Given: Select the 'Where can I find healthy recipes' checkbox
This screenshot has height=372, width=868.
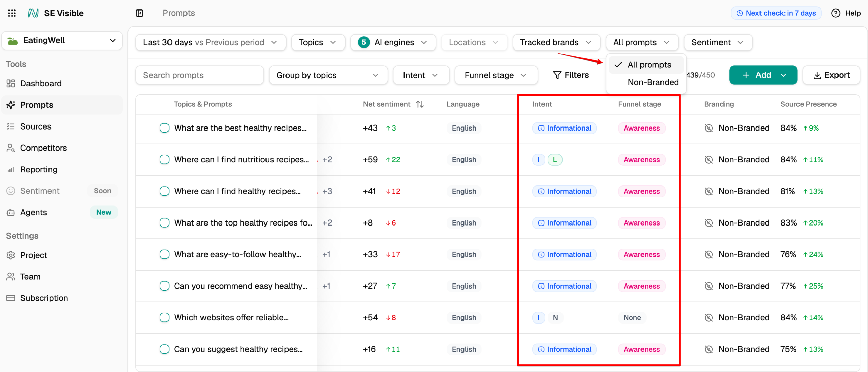Looking at the screenshot, I should pyautogui.click(x=164, y=191).
